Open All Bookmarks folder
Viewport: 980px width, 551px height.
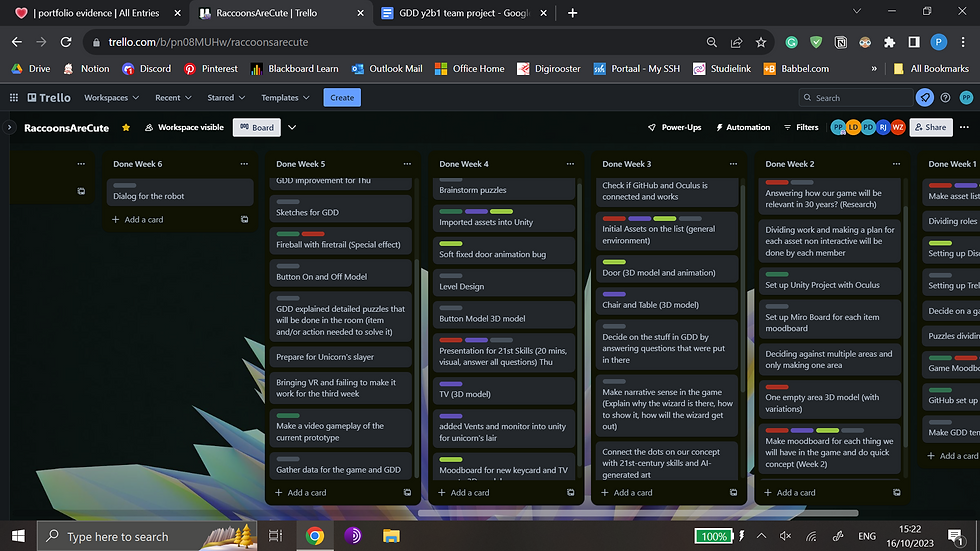931,69
